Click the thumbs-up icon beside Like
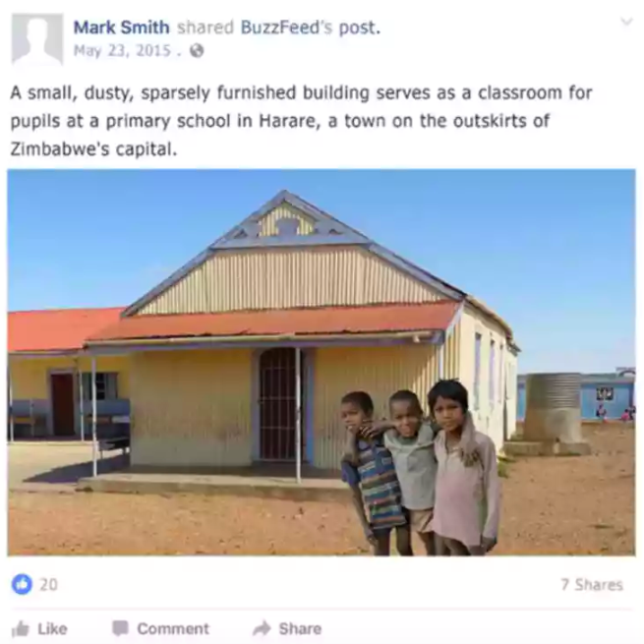644x644 pixels. tap(21, 628)
